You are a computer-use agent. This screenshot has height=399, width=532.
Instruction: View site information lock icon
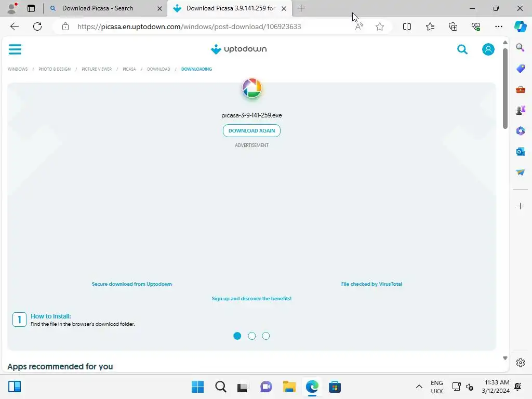tap(65, 26)
